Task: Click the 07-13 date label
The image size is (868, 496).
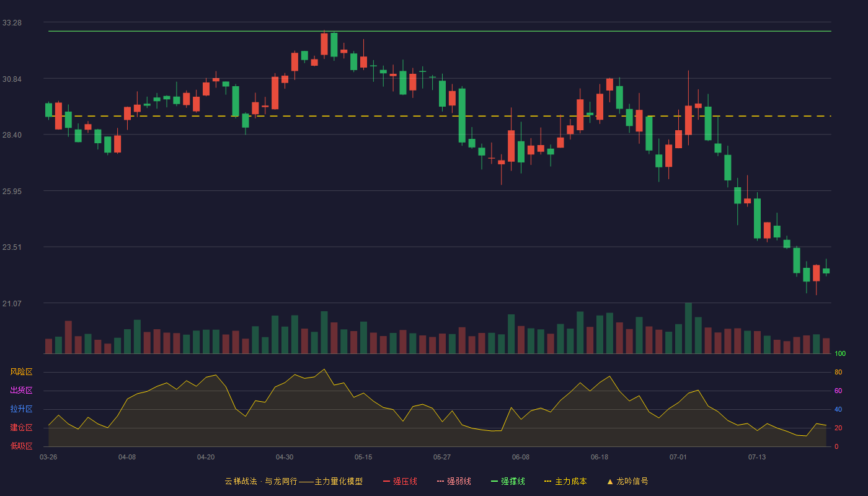Action: pos(757,457)
